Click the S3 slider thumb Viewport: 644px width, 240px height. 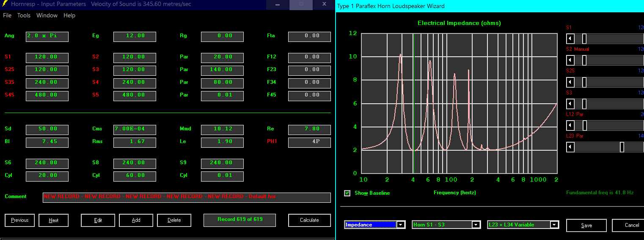(x=584, y=104)
